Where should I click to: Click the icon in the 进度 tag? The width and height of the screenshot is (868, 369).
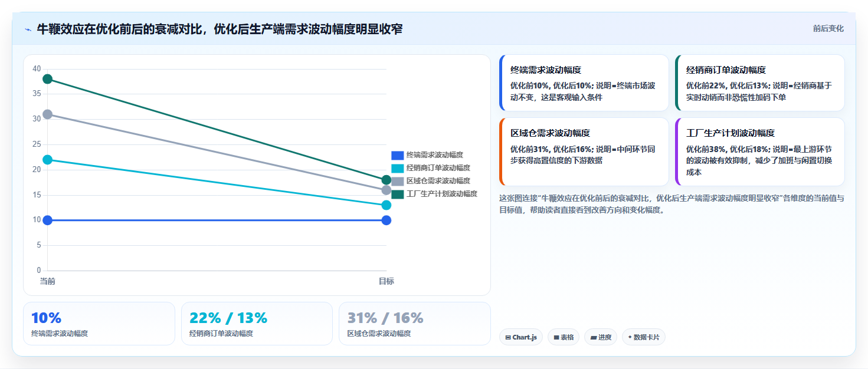click(594, 338)
